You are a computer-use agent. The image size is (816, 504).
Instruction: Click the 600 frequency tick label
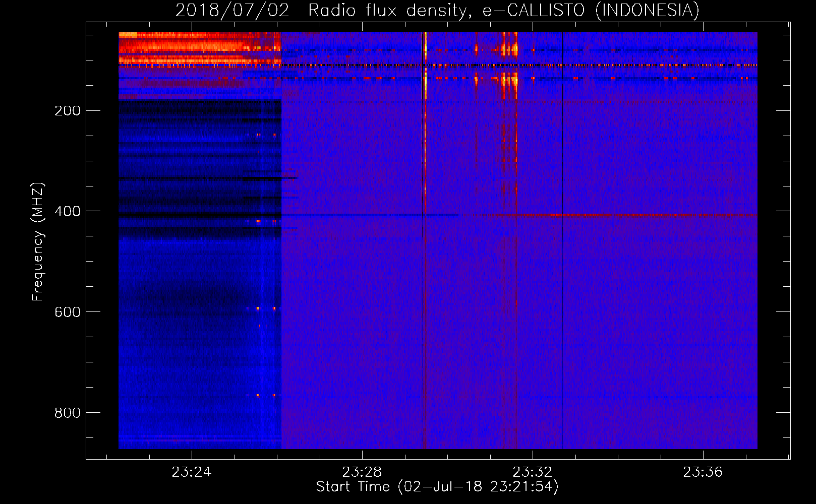point(68,312)
